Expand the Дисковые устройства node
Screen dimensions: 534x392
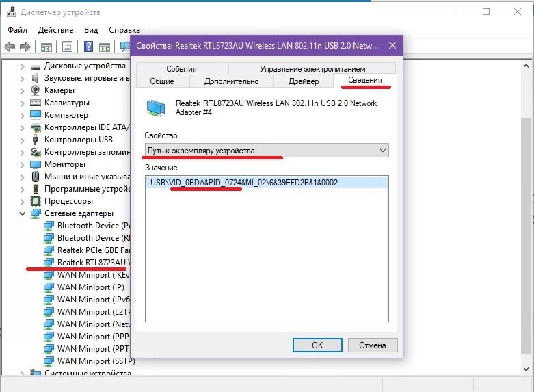click(x=22, y=66)
